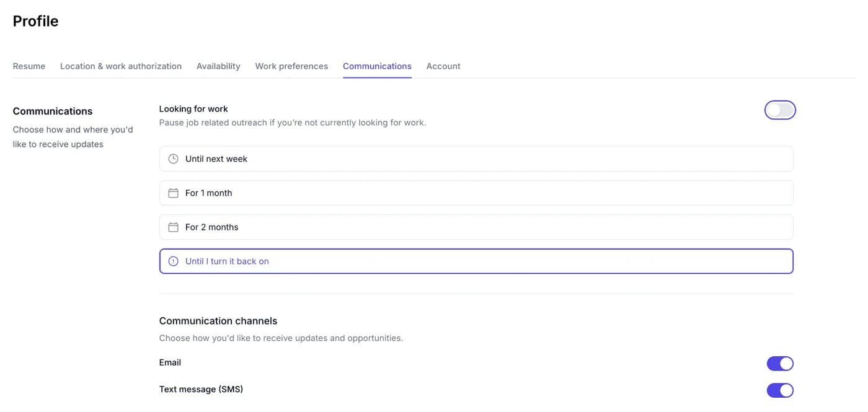Select the Communications tab
The width and height of the screenshot is (868, 412).
tap(377, 66)
